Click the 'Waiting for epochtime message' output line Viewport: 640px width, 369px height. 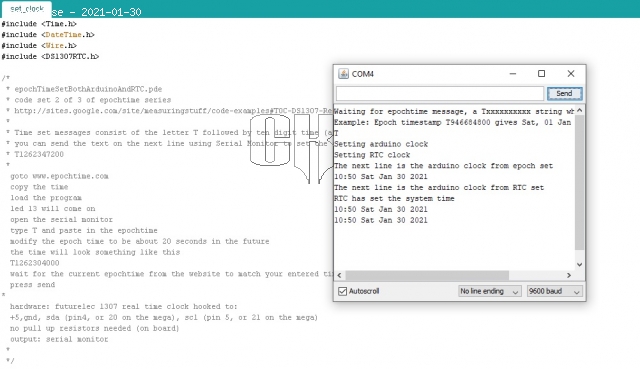(x=454, y=111)
